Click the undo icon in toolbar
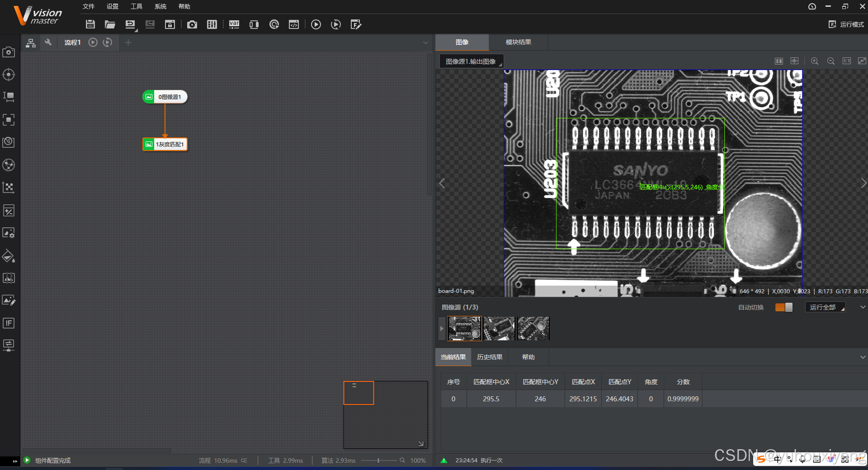The image size is (868, 470). coord(130,24)
